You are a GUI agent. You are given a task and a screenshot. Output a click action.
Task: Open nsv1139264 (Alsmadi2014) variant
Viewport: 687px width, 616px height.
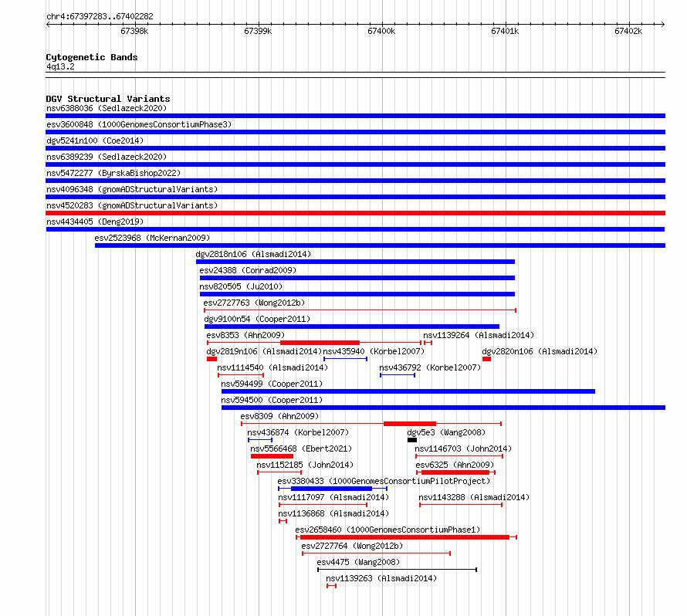point(479,335)
